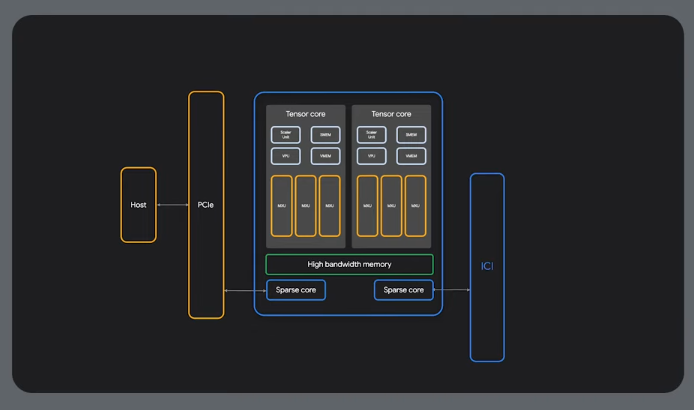Select the left Tensor core title
Image resolution: width=694 pixels, height=410 pixels.
click(x=305, y=114)
